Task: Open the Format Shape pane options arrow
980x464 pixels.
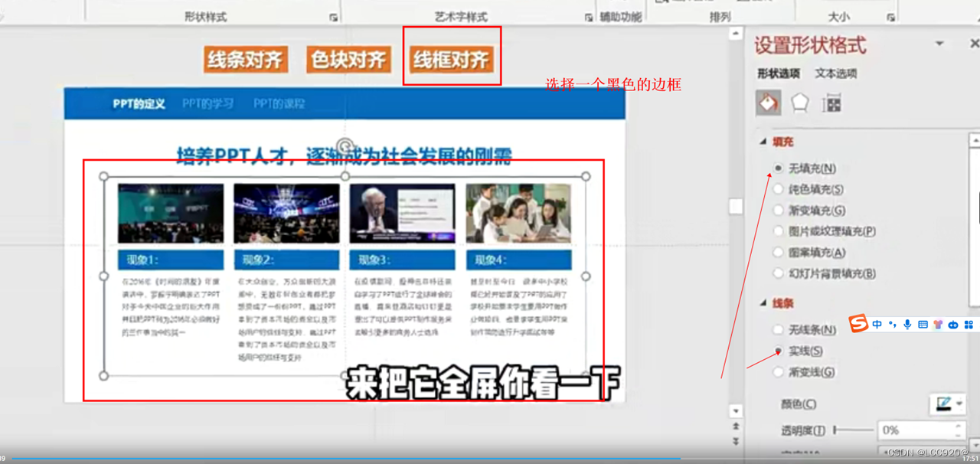Action: pos(939,44)
